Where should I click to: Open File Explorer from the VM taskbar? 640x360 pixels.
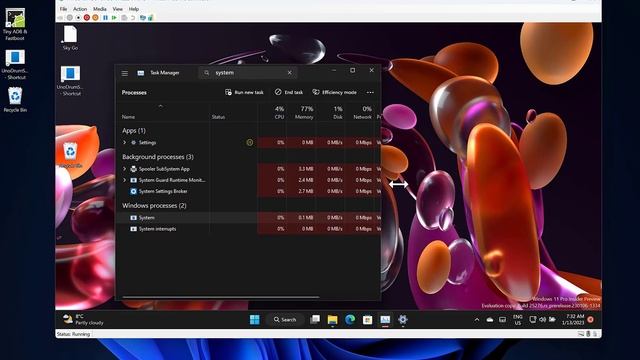[333, 320]
